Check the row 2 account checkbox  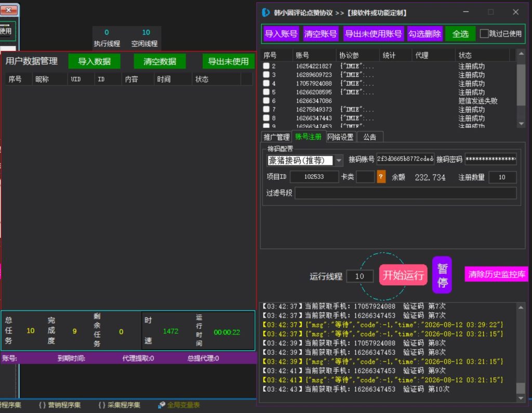pos(267,66)
